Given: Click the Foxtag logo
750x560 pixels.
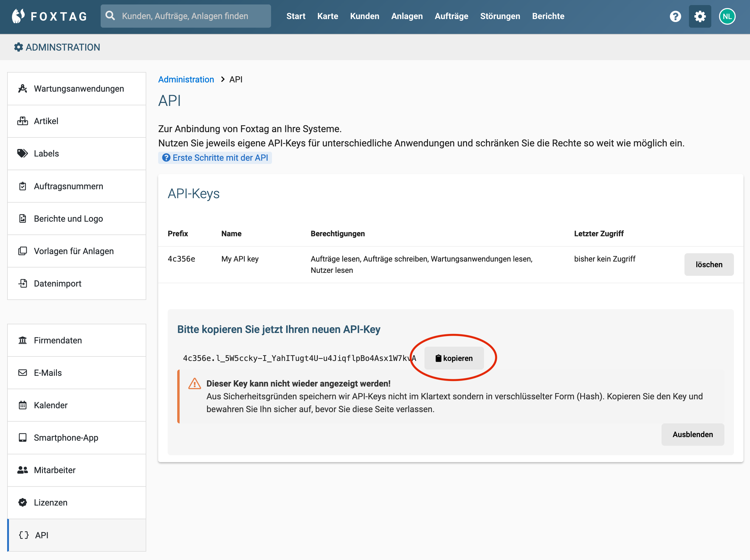Looking at the screenshot, I should (x=49, y=16).
